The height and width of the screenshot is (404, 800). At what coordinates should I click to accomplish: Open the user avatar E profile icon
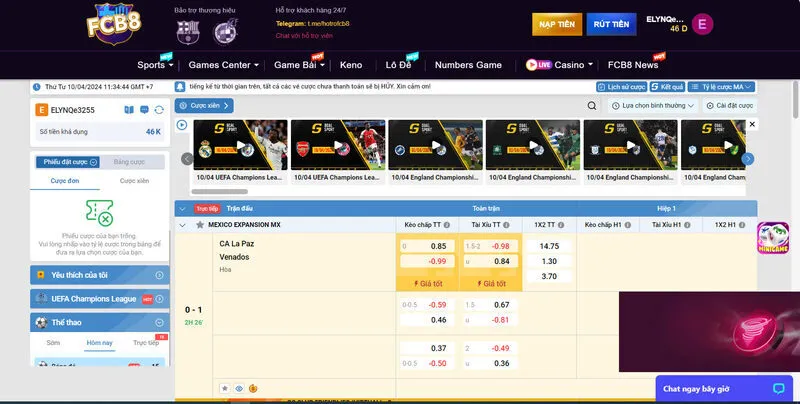coord(702,24)
